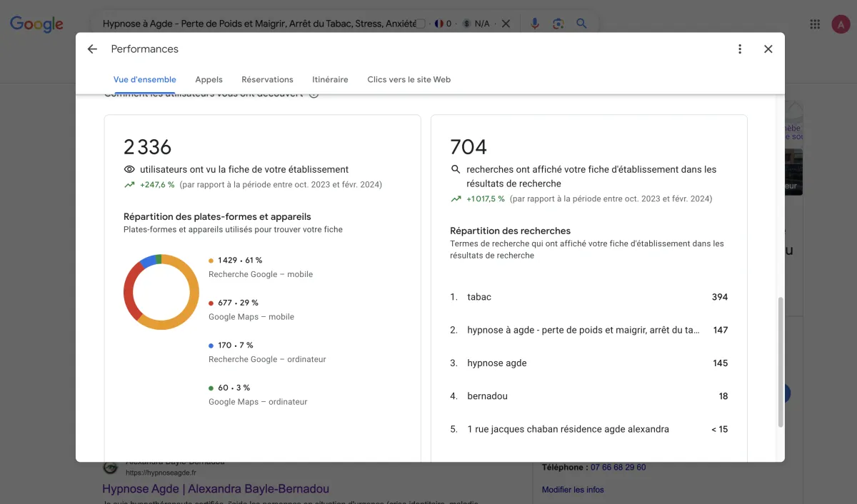This screenshot has height=504, width=857.
Task: Clear the search box with the X icon
Action: coord(506,24)
